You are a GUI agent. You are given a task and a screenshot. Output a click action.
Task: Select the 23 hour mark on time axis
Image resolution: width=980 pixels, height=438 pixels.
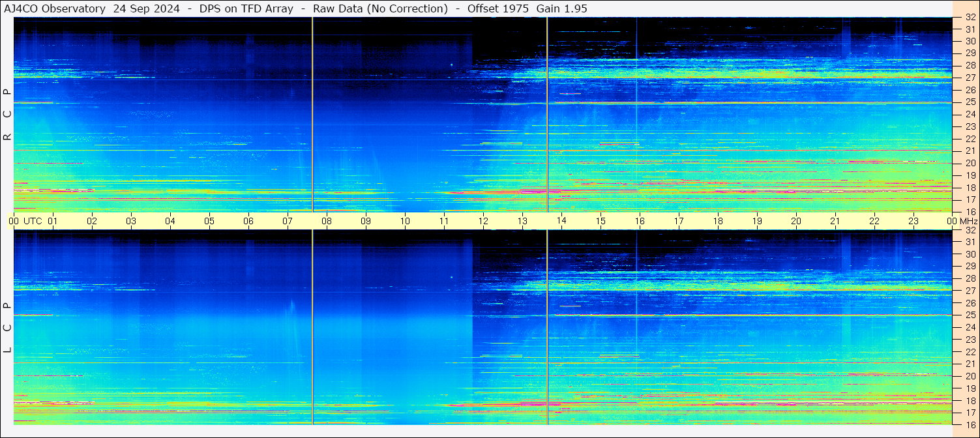coord(913,221)
